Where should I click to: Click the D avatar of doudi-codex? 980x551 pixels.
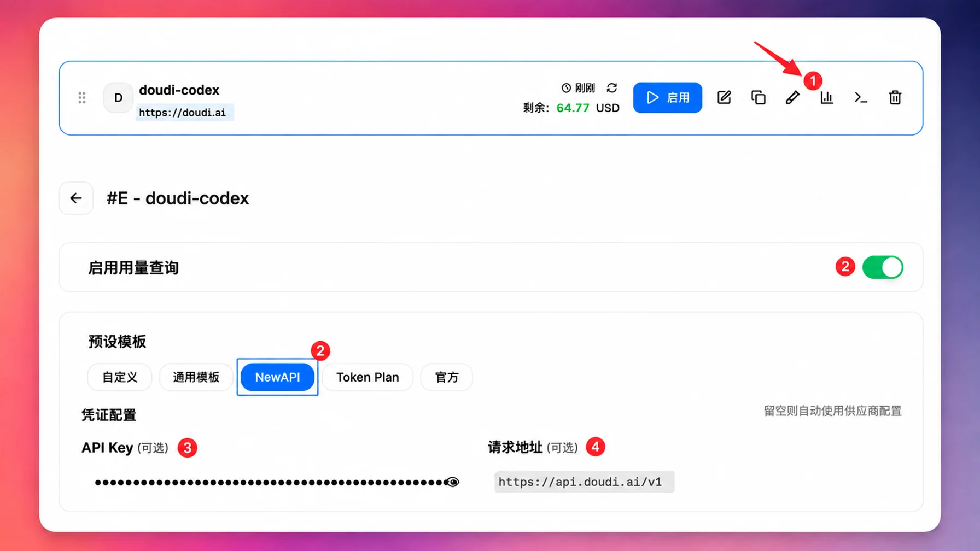(118, 98)
